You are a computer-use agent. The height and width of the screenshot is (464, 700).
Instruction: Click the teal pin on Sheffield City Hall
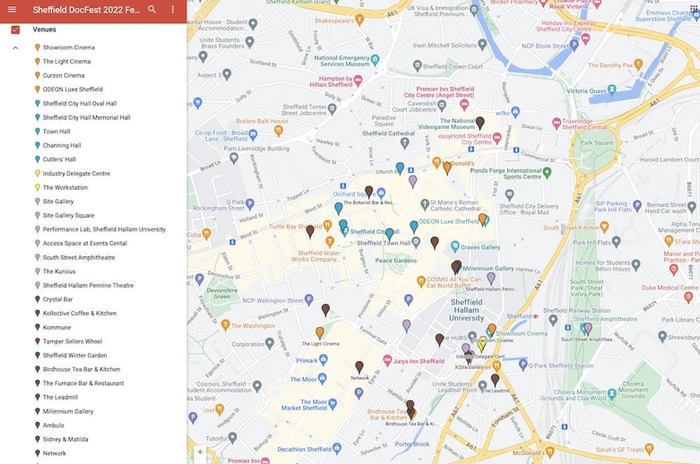[343, 225]
